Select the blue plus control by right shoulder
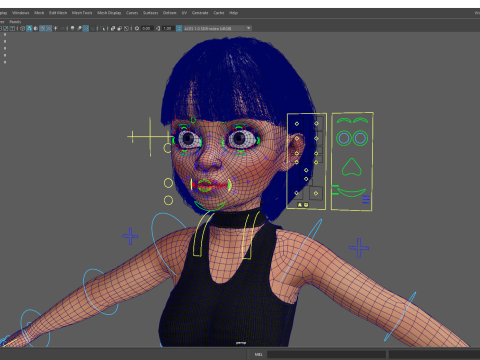 point(130,236)
